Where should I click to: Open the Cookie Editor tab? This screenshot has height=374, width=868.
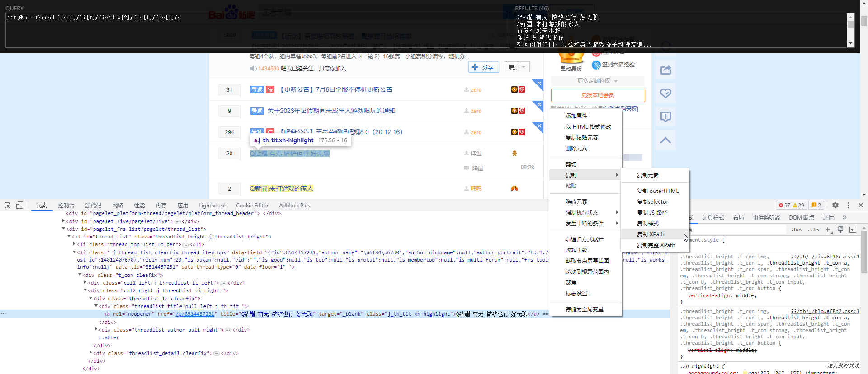tap(252, 206)
